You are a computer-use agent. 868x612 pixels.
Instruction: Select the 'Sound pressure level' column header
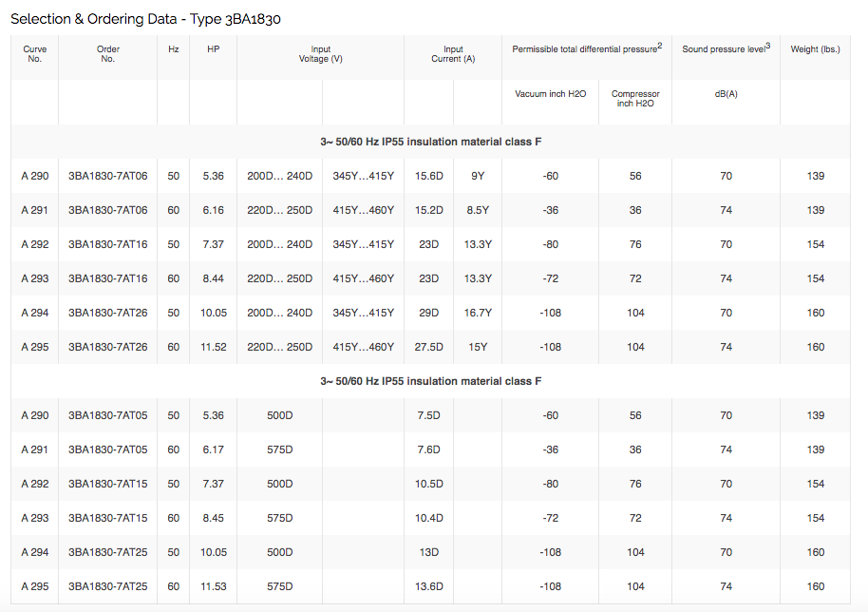[x=726, y=48]
